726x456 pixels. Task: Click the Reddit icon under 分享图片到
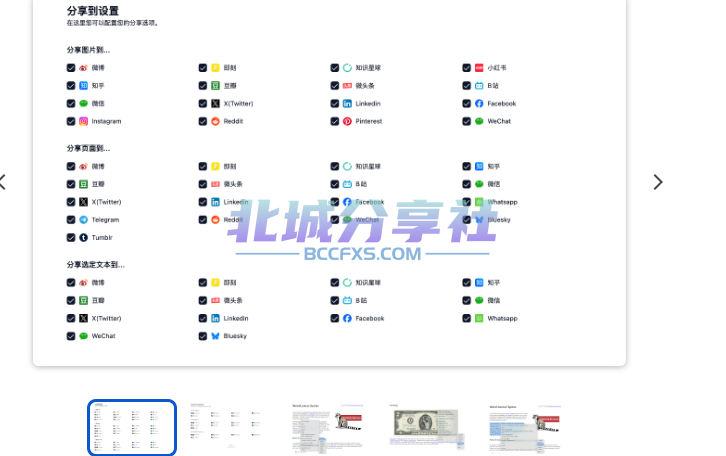pos(215,121)
